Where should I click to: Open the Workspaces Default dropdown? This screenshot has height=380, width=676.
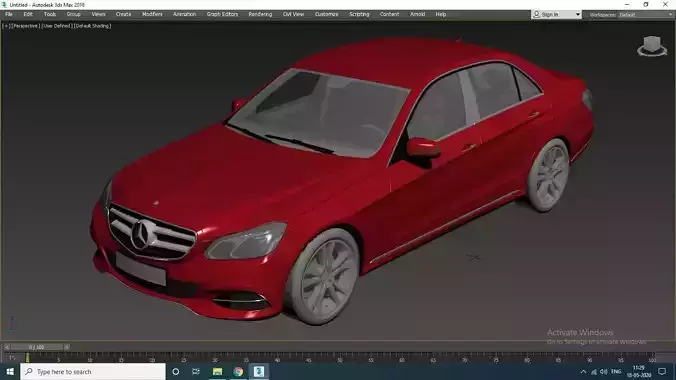(645, 15)
